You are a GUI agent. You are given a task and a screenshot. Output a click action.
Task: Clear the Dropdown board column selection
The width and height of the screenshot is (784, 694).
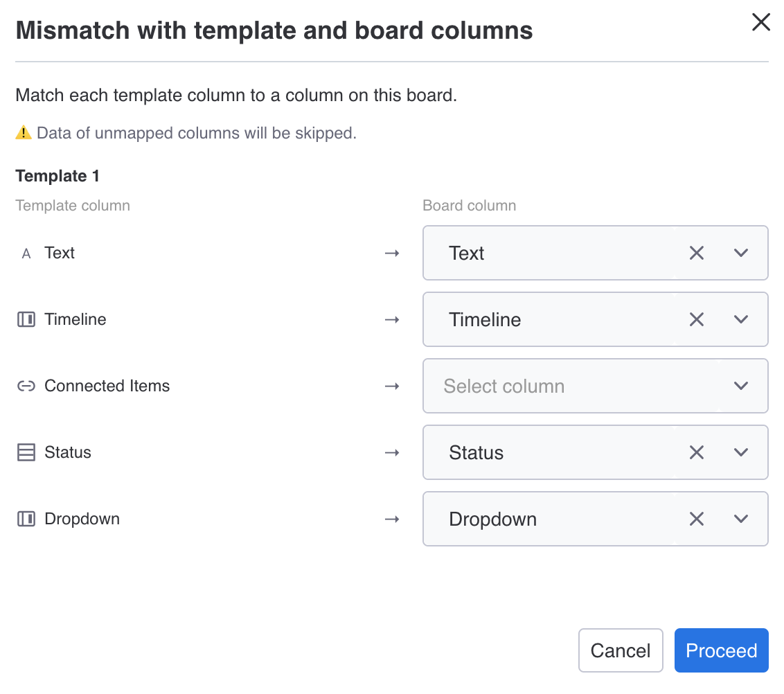(x=697, y=519)
